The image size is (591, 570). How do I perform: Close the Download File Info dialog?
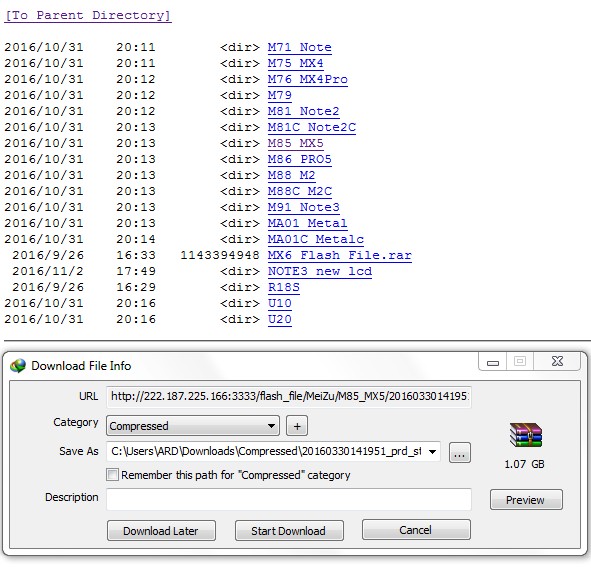pos(557,362)
